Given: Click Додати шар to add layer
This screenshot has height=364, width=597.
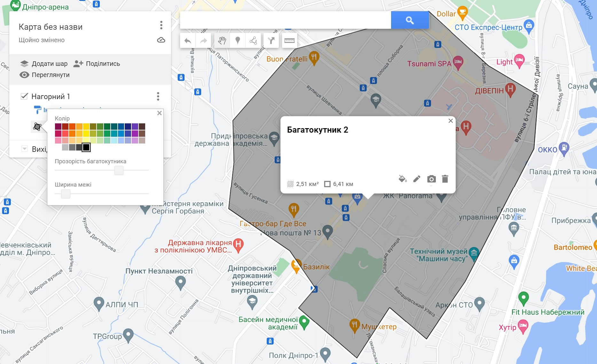Looking at the screenshot, I should coord(44,64).
